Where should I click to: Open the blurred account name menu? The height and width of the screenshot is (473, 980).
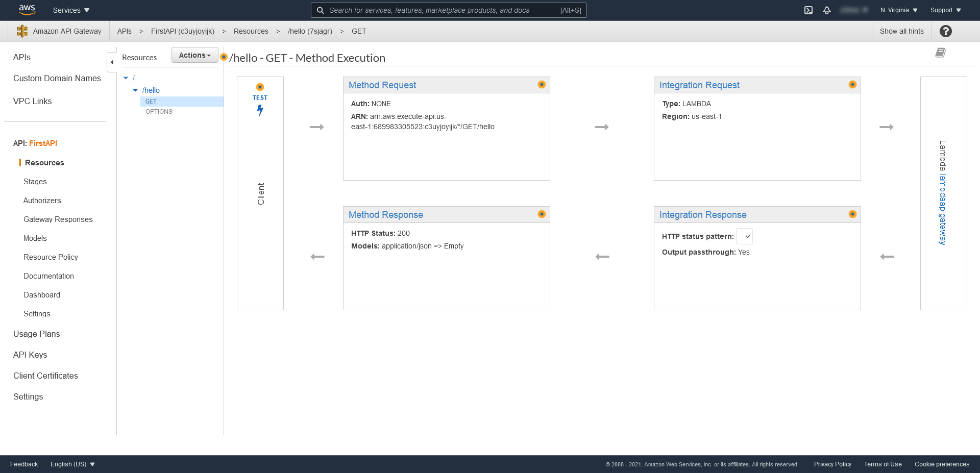tap(854, 10)
